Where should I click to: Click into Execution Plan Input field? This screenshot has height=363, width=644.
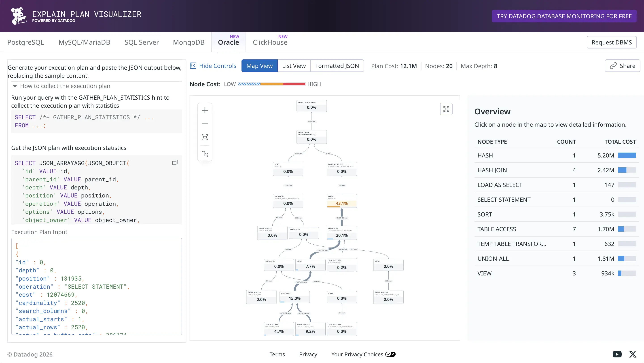tap(97, 286)
